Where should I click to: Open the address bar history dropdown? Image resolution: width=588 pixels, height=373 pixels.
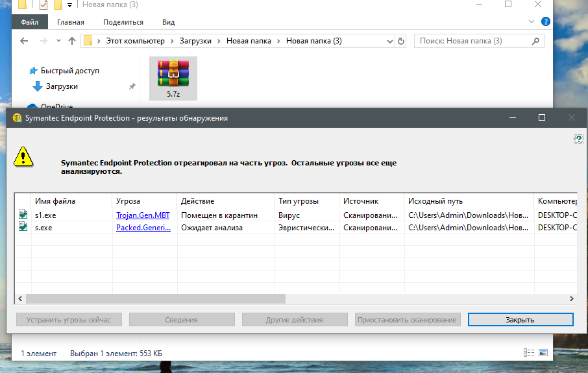pyautogui.click(x=390, y=42)
